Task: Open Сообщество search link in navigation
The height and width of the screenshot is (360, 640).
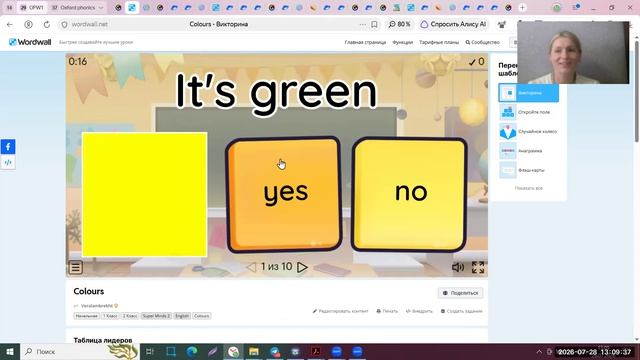Action: [482, 42]
